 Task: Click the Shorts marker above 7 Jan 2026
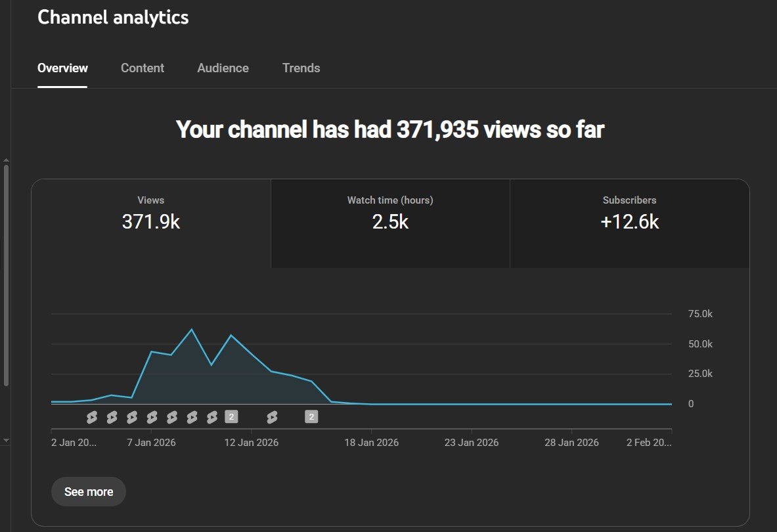pyautogui.click(x=152, y=417)
